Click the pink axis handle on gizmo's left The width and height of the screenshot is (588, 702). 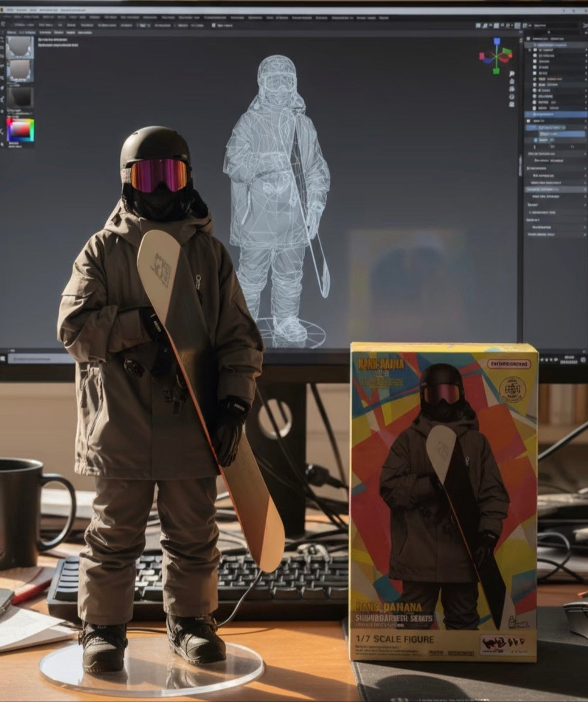point(483,57)
